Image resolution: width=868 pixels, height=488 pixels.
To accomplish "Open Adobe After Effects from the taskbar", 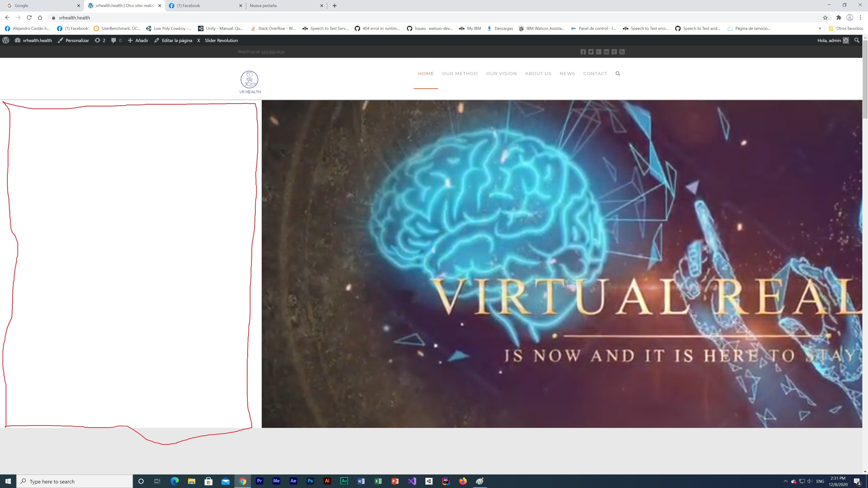I will pyautogui.click(x=293, y=481).
